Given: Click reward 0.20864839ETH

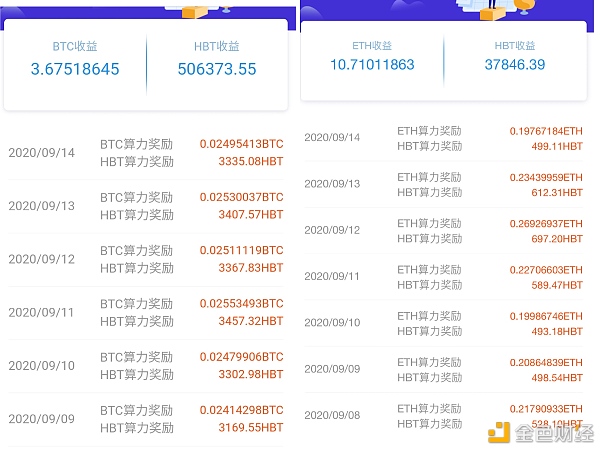Looking at the screenshot, I should tap(546, 362).
